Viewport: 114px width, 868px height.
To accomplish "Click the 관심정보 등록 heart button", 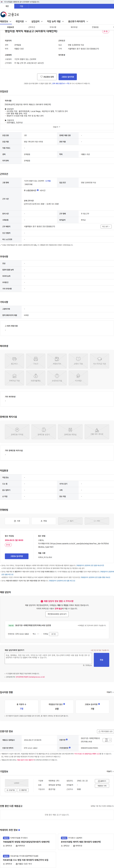I will pos(47,77).
